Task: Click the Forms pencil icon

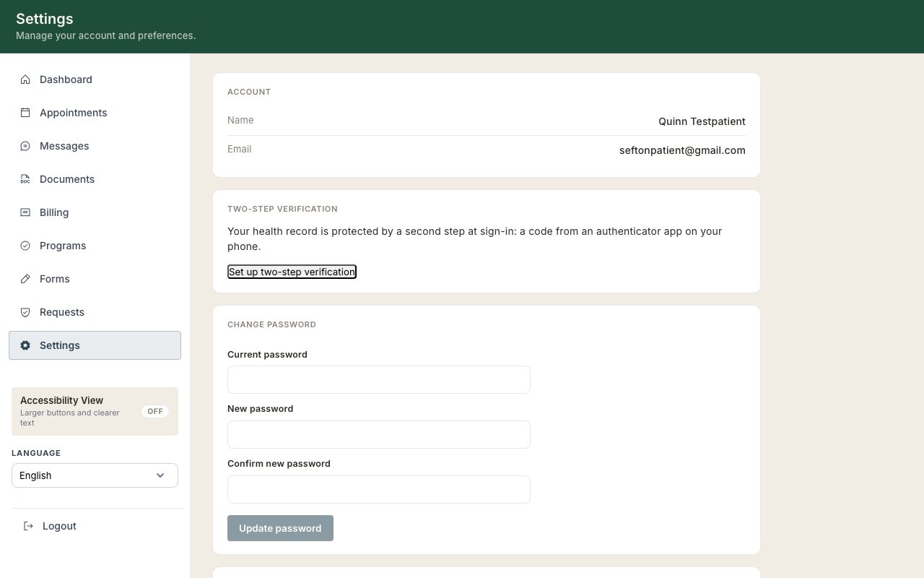Action: [25, 279]
